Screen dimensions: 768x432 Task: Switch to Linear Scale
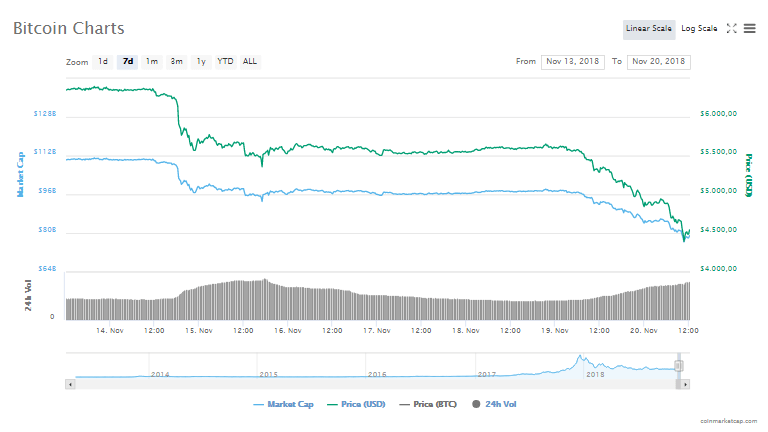click(648, 29)
